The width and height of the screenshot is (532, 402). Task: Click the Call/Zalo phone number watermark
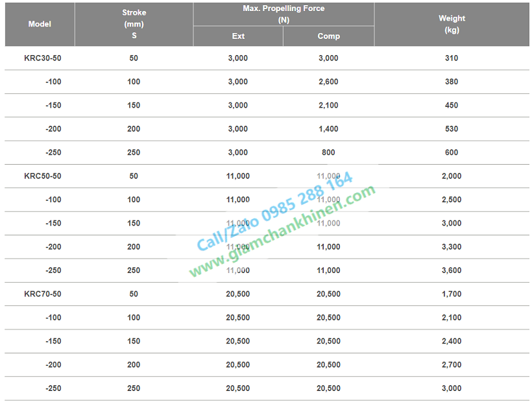click(x=275, y=211)
